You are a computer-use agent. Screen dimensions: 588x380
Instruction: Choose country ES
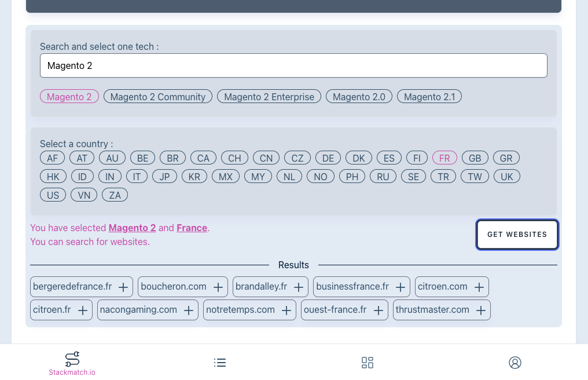[x=389, y=158]
